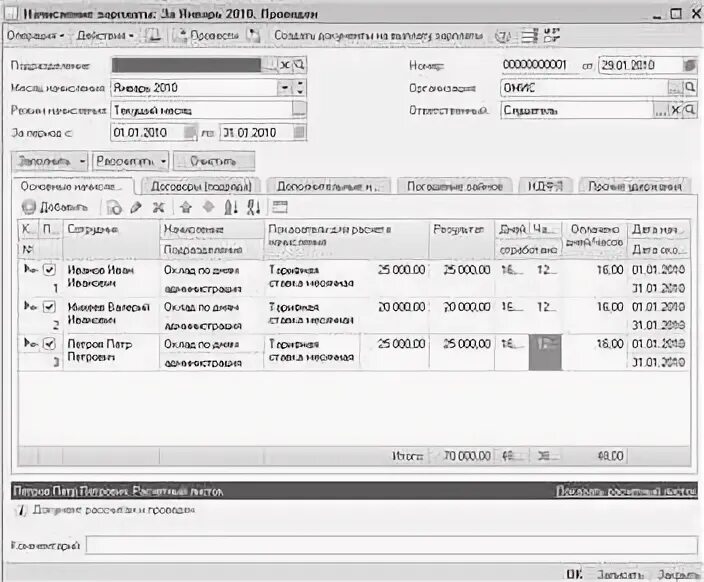
Task: Copy the selected row in table toolbar
Action: click(x=114, y=207)
